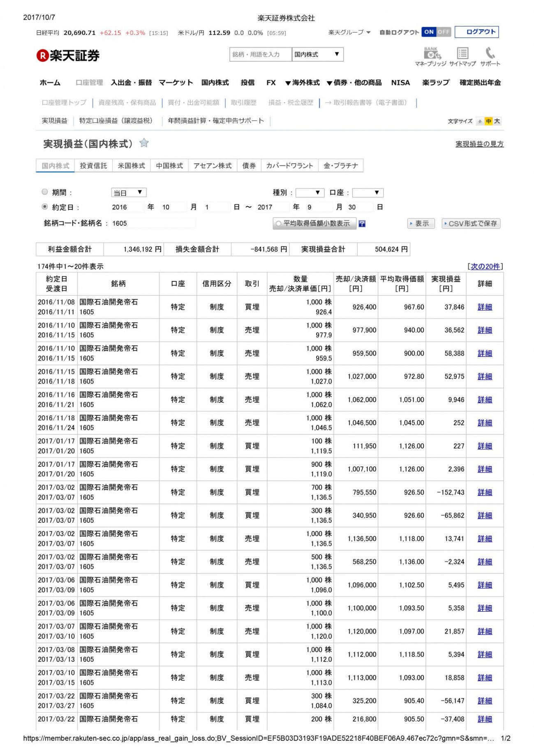534x756 pixels.
Task: Set text size to large
Action: [x=497, y=121]
